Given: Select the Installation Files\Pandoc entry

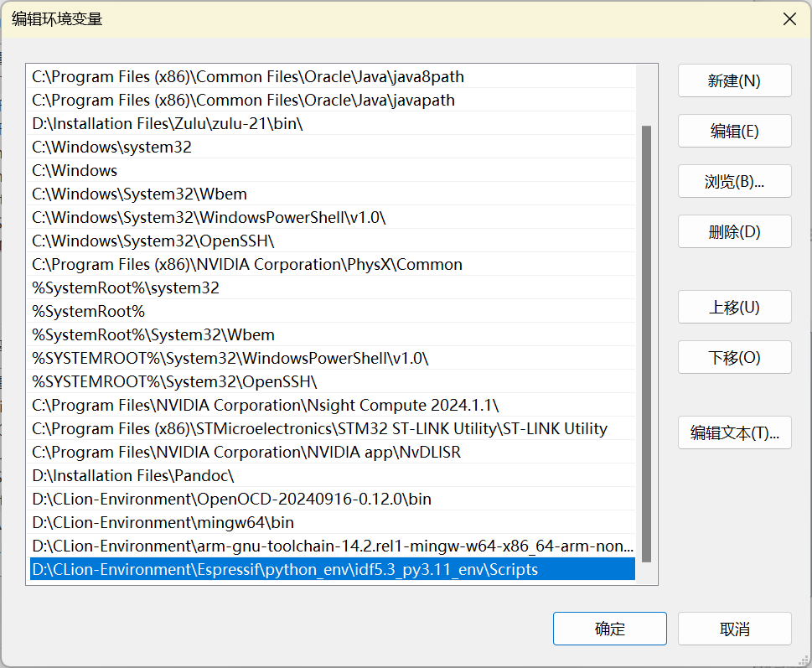Looking at the screenshot, I should [333, 475].
